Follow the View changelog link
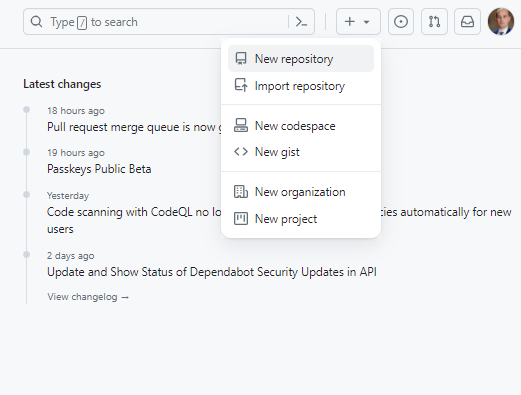 point(88,297)
